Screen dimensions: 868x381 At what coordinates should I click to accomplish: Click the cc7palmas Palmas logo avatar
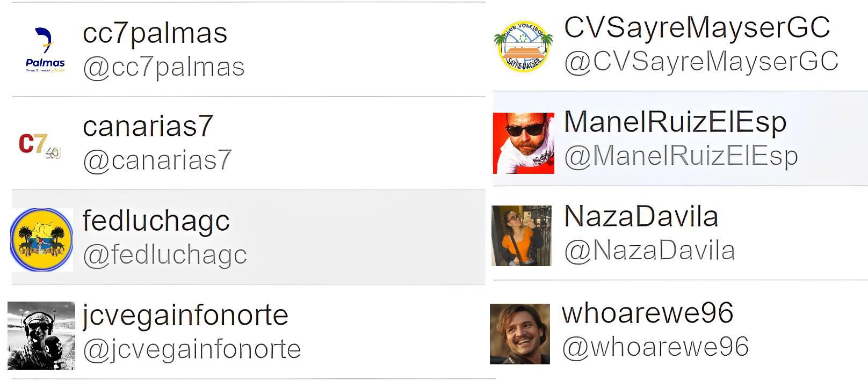45,50
